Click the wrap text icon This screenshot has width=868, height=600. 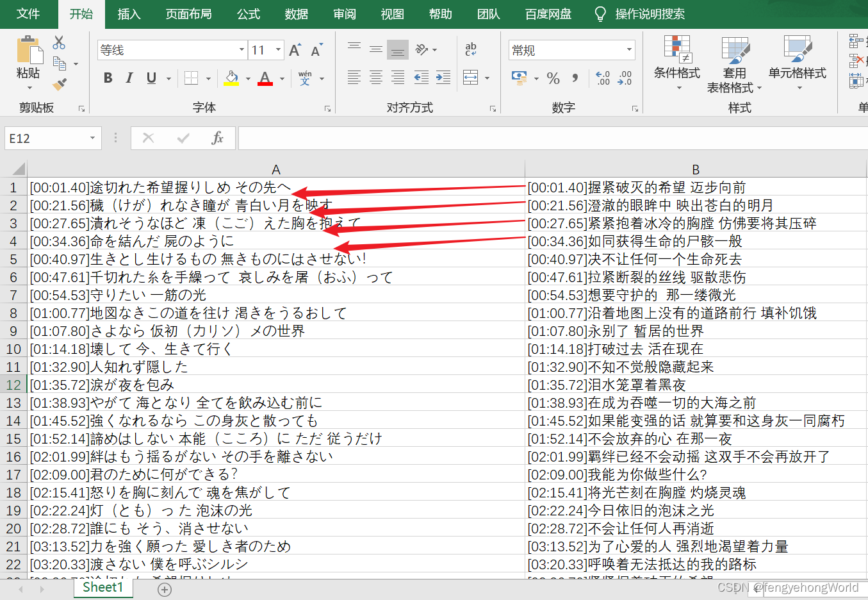click(x=471, y=49)
